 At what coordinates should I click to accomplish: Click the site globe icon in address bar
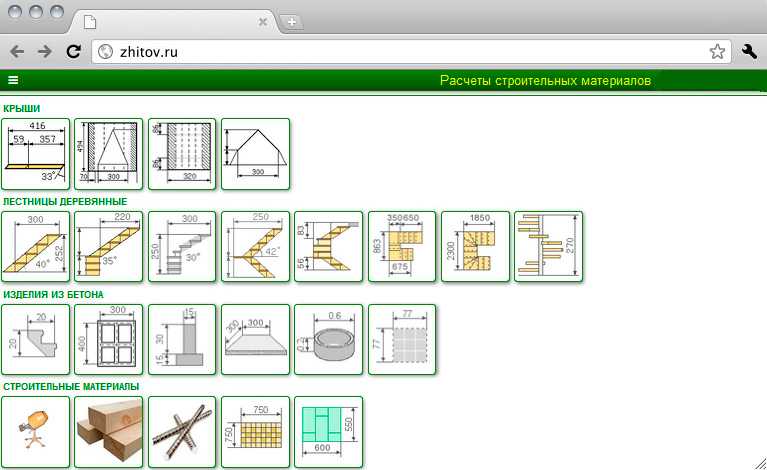pyautogui.click(x=105, y=52)
